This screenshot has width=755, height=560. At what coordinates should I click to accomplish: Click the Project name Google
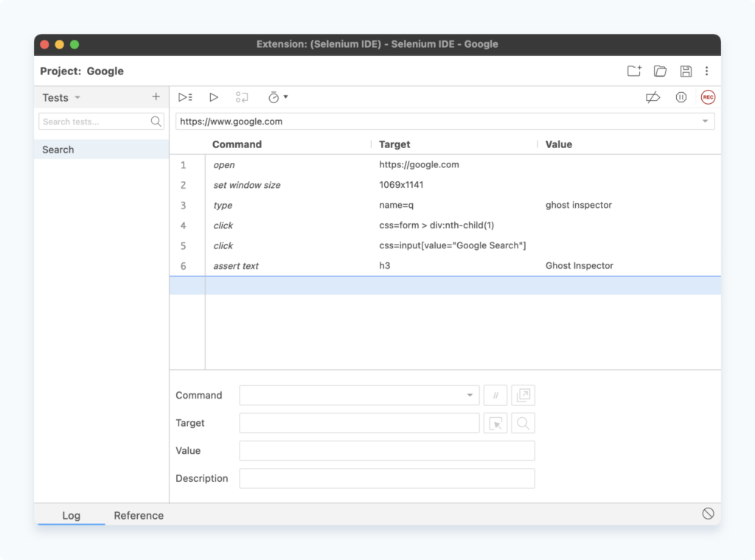(x=105, y=71)
